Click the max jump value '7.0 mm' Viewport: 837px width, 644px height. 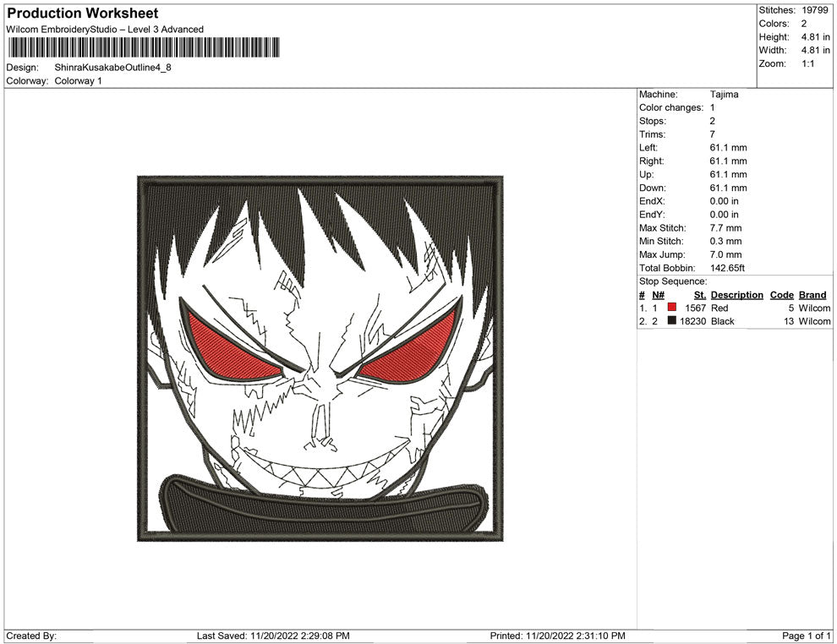coord(726,254)
